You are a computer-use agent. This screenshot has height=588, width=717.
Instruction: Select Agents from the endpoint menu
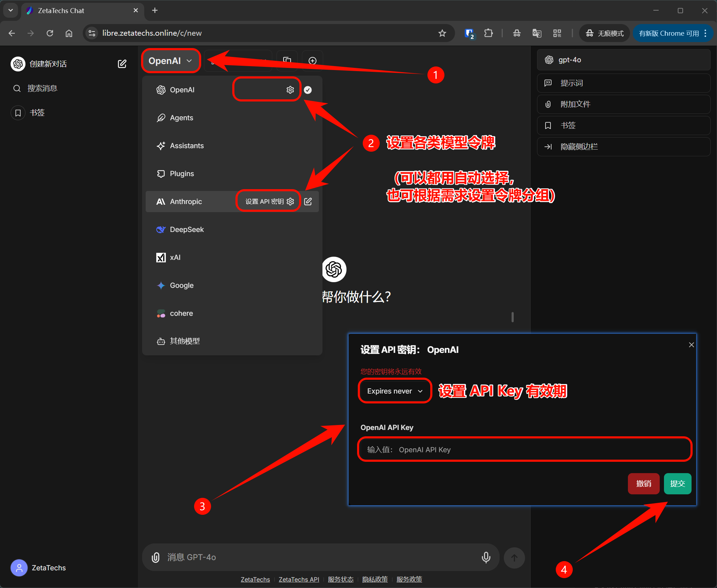point(232,118)
